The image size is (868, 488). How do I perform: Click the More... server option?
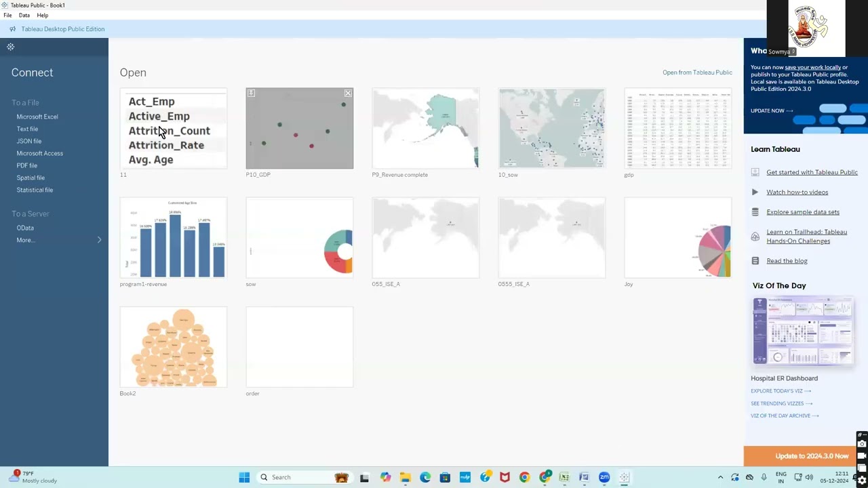pos(24,240)
